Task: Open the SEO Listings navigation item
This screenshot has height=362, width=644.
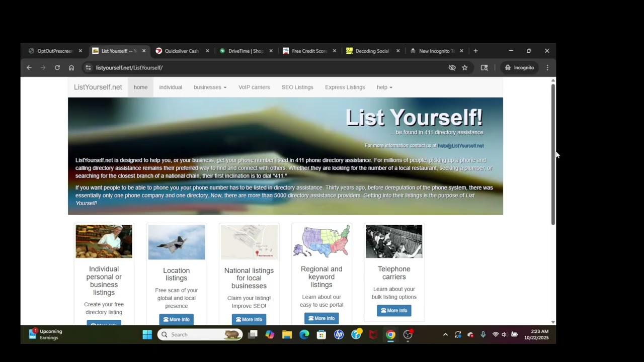Action: pyautogui.click(x=297, y=87)
